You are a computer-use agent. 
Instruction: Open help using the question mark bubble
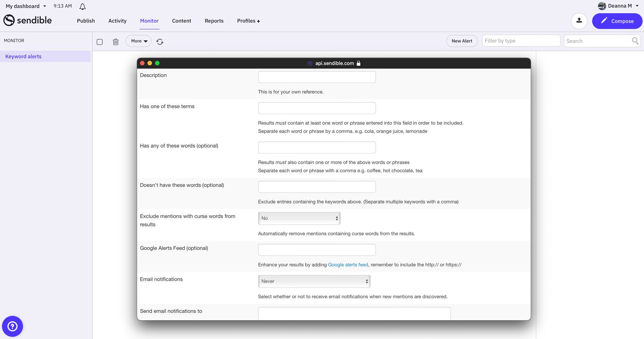point(12,326)
